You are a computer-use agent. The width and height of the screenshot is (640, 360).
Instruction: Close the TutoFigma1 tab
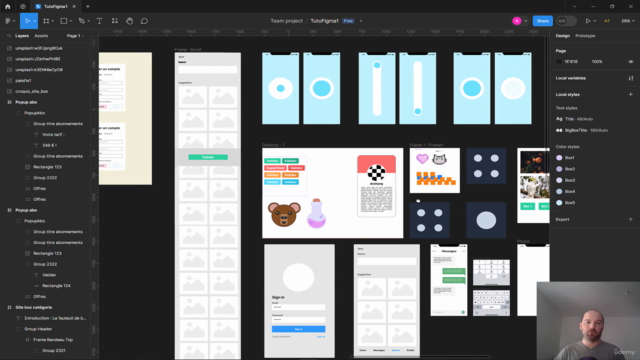(74, 7)
